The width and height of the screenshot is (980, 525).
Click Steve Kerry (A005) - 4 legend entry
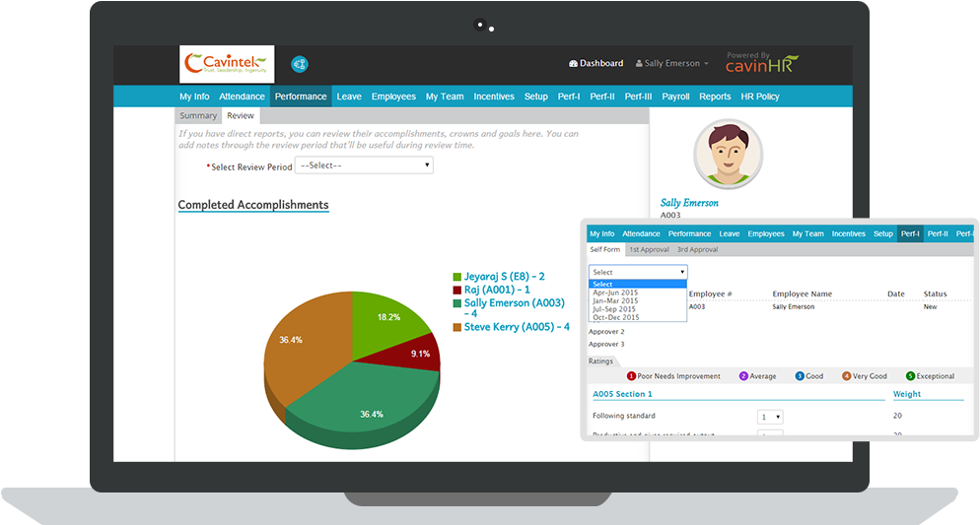pos(517,326)
